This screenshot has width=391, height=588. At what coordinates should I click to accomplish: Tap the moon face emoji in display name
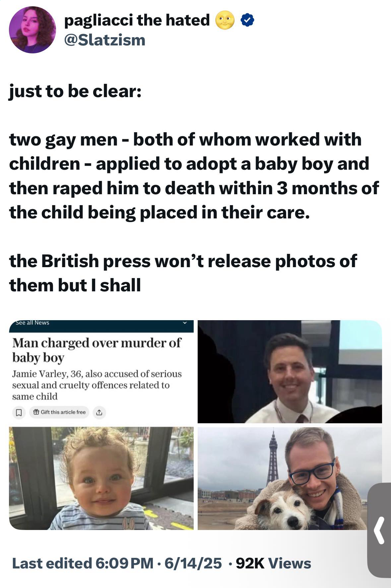(x=225, y=21)
